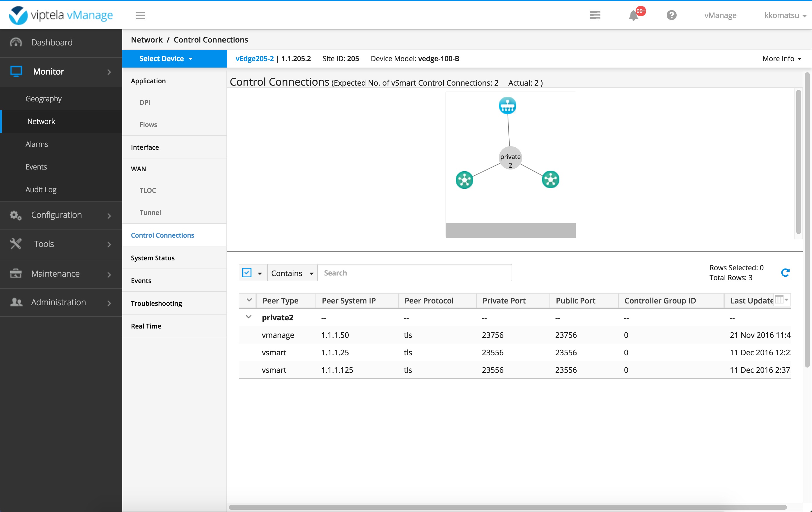Viewport: 812px width, 512px height.
Task: Switch to the System Status panel
Action: (153, 258)
